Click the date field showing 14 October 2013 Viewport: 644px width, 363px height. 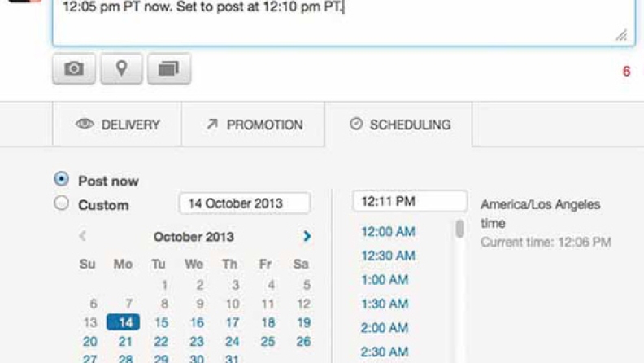click(244, 203)
